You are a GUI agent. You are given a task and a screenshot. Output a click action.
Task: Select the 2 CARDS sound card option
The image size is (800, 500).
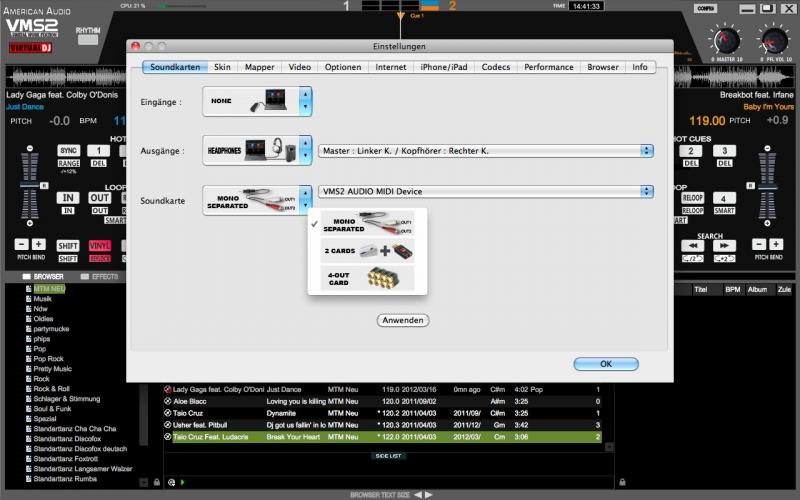367,250
